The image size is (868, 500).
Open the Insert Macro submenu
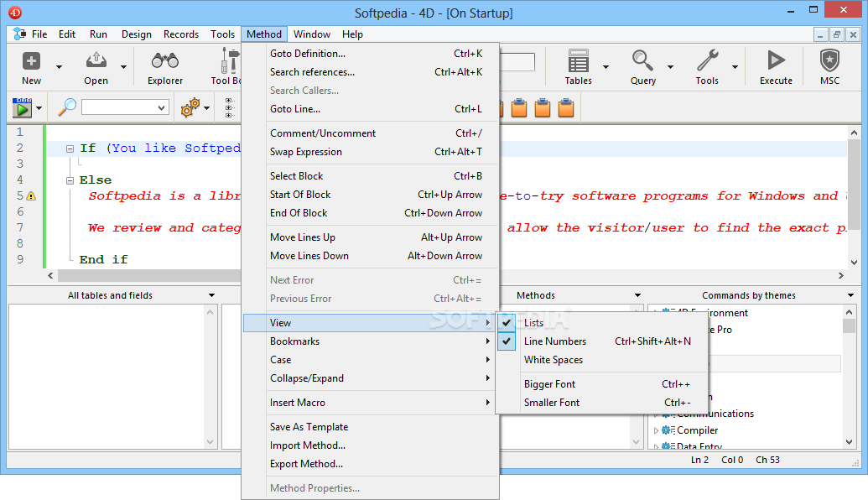click(371, 403)
